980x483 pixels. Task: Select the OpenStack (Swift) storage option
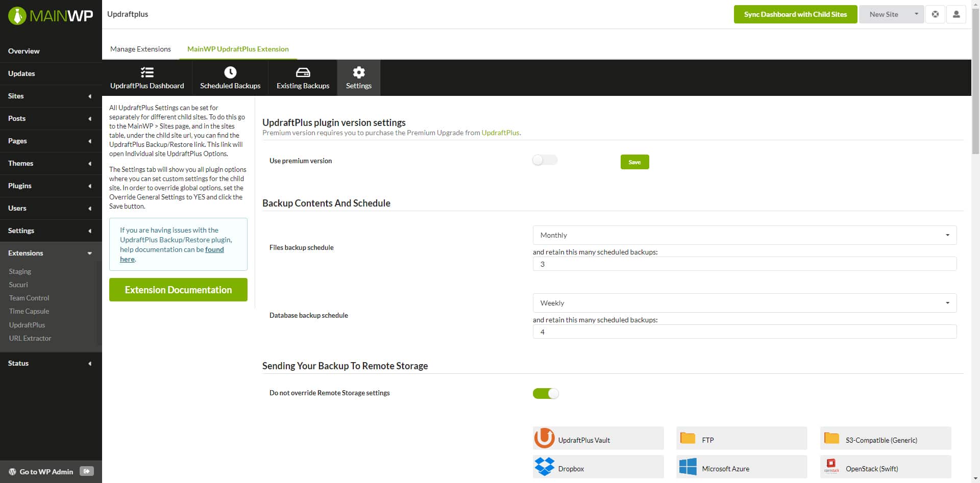click(831, 466)
